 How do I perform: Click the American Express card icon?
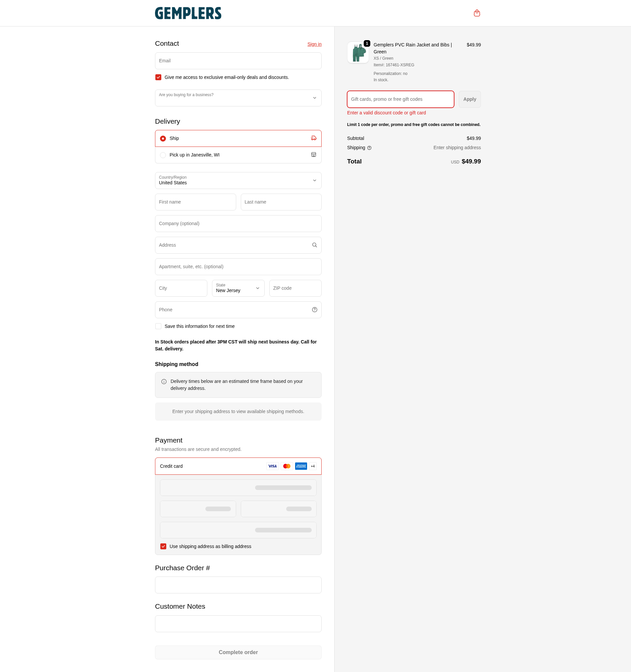click(x=301, y=466)
